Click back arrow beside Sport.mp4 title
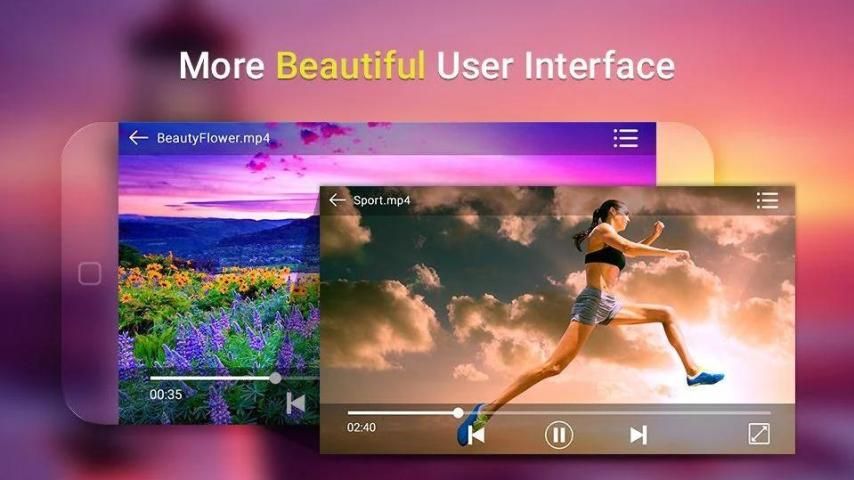Image resolution: width=854 pixels, height=480 pixels. (x=337, y=200)
